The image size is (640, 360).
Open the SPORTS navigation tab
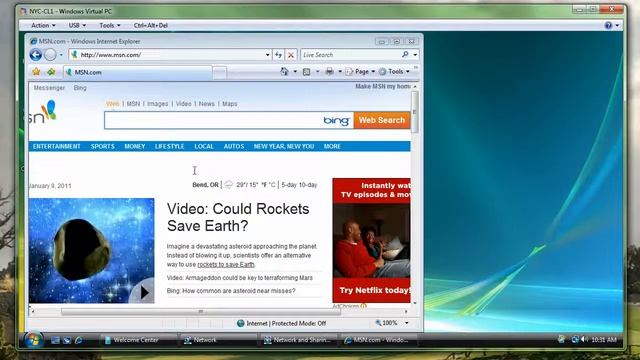pos(103,147)
